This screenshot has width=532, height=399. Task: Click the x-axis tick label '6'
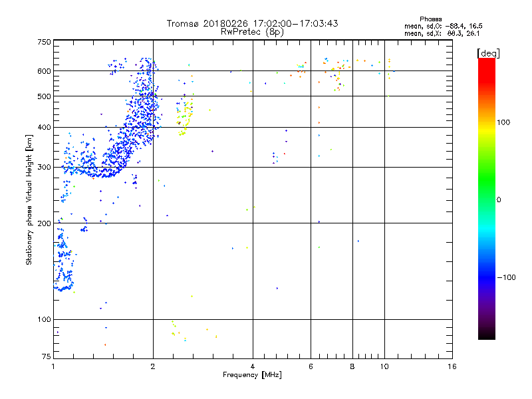tap(311, 366)
